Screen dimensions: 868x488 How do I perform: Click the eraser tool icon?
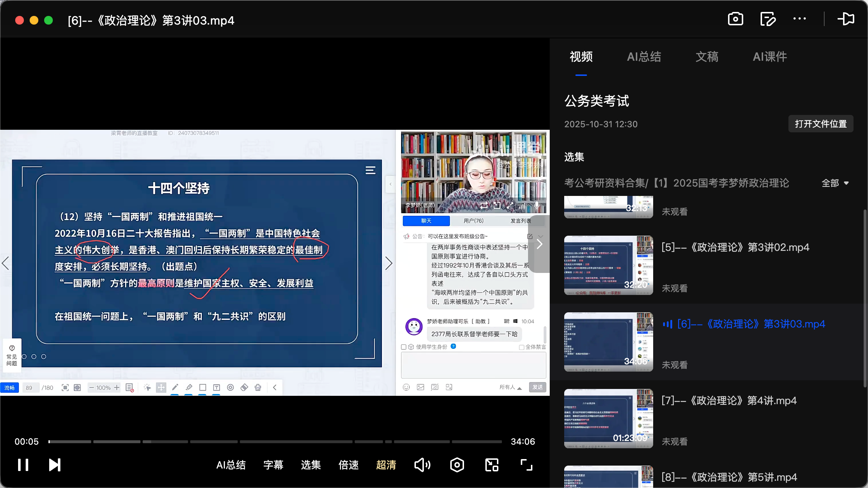[244, 387]
